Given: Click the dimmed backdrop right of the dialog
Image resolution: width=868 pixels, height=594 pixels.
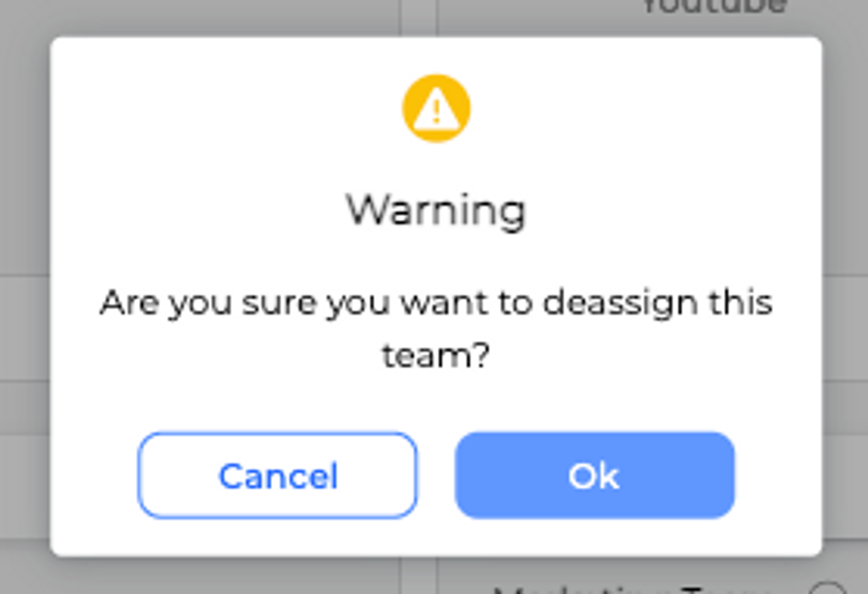Looking at the screenshot, I should pyautogui.click(x=845, y=296).
